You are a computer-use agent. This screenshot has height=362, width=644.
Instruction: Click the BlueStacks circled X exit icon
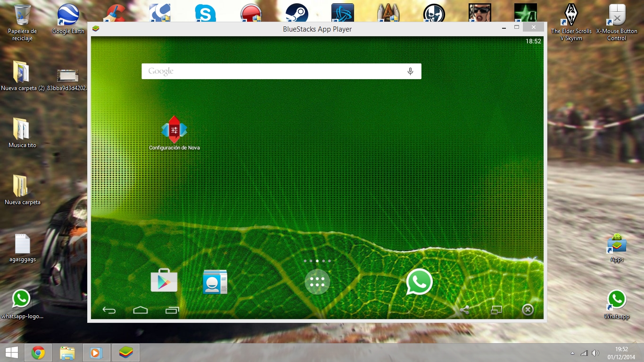pyautogui.click(x=528, y=310)
